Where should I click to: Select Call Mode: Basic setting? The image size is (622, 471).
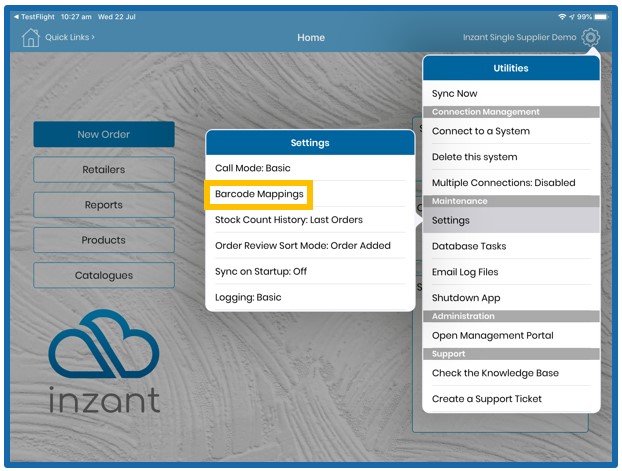pos(310,168)
